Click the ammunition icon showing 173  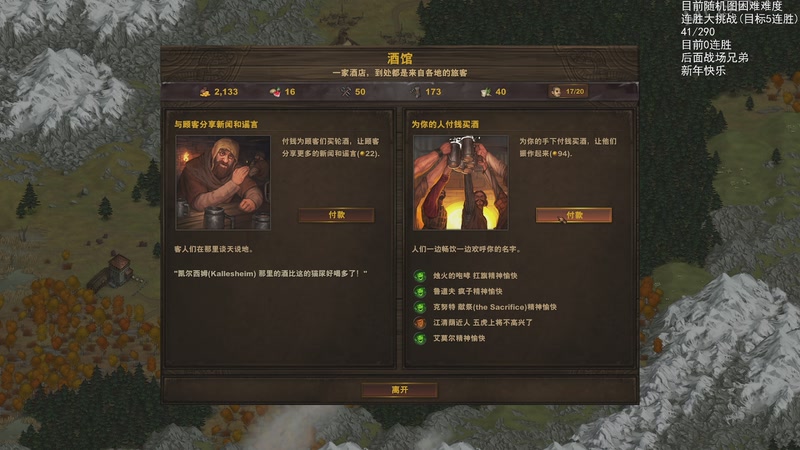click(x=416, y=92)
